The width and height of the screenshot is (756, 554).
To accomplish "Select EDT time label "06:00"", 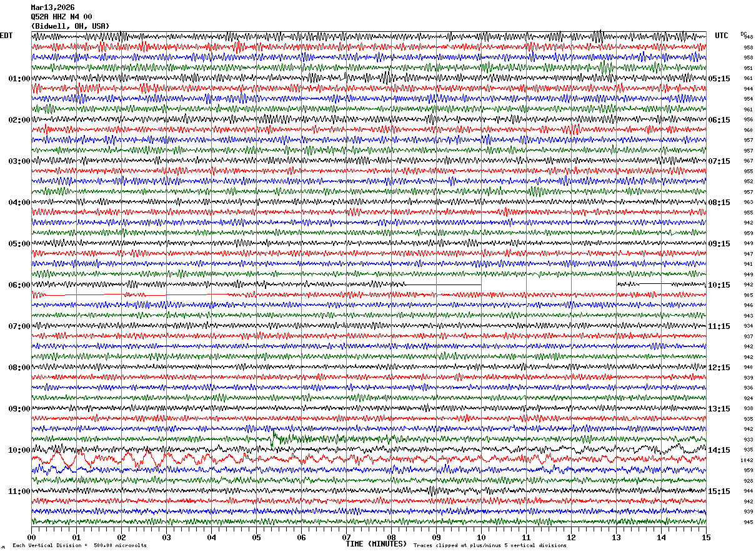I will (x=19, y=285).
